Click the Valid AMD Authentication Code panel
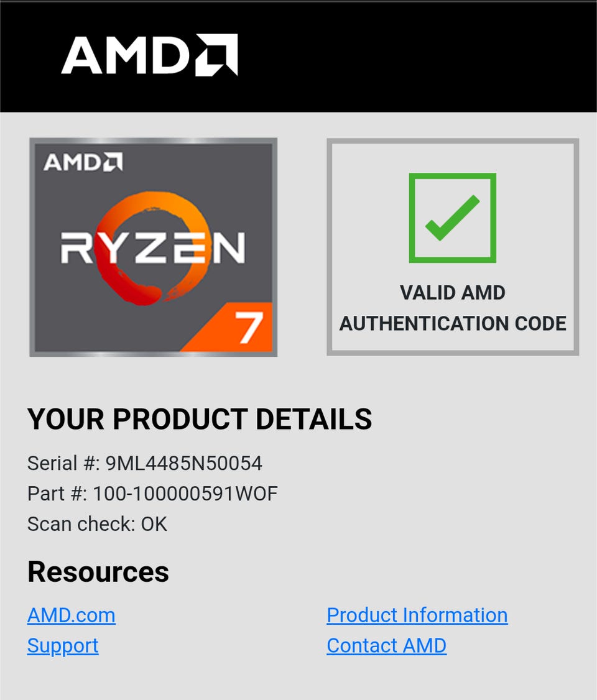The height and width of the screenshot is (700, 597). (453, 247)
